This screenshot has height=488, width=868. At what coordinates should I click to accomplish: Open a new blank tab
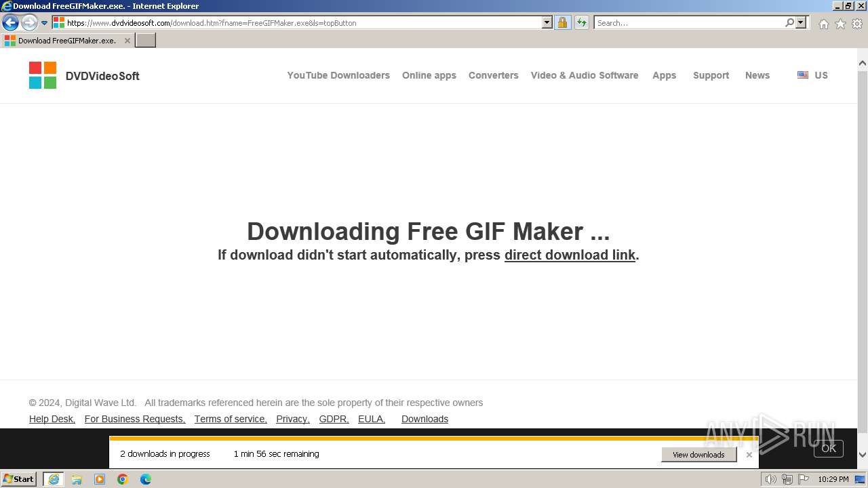pyautogui.click(x=146, y=40)
